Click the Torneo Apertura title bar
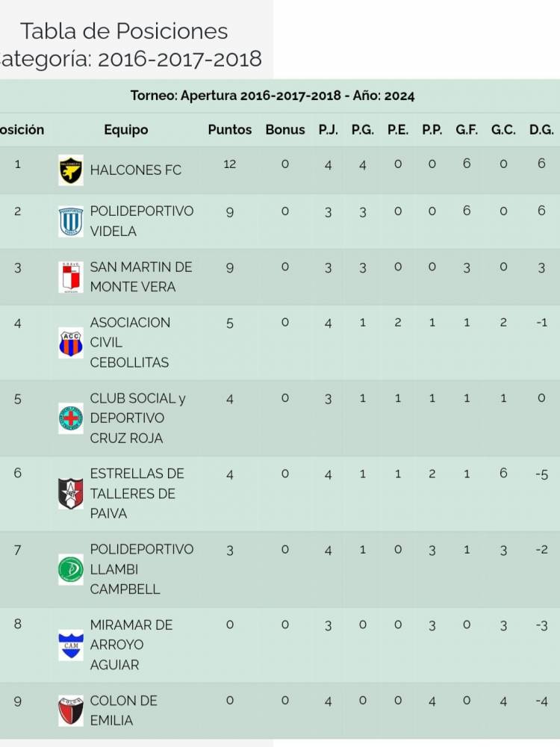 273,96
